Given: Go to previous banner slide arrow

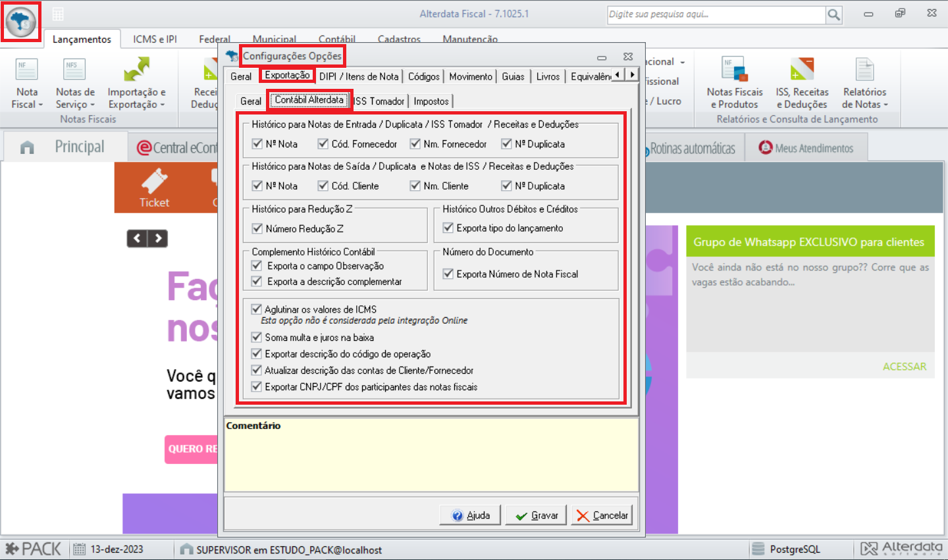Looking at the screenshot, I should click(137, 238).
